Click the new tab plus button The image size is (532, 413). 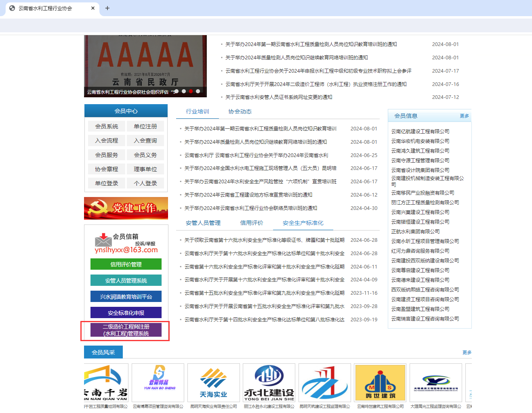click(107, 8)
